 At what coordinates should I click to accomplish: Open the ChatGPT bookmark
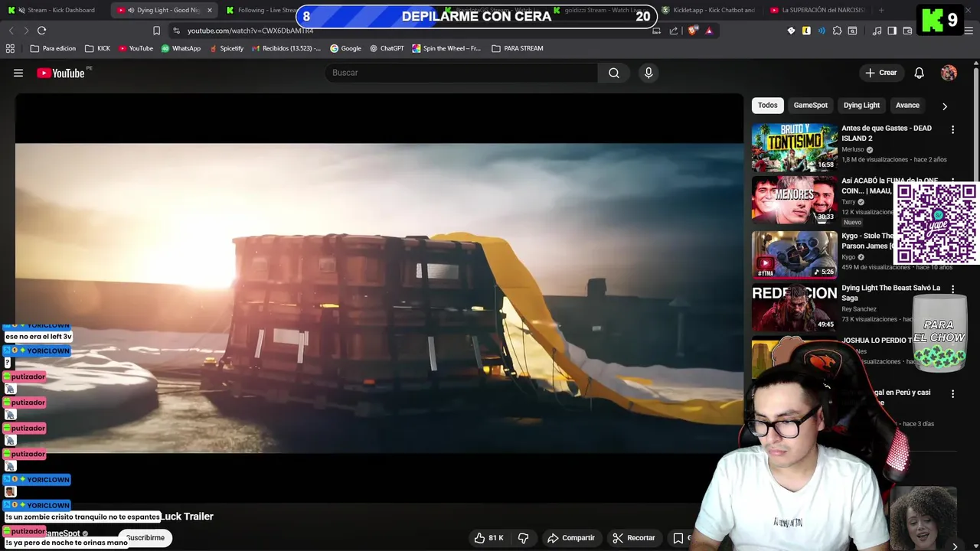(x=387, y=48)
